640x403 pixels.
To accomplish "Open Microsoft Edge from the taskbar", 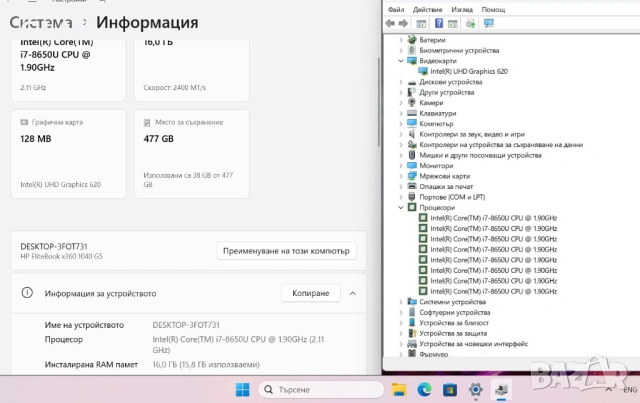I will 424,390.
